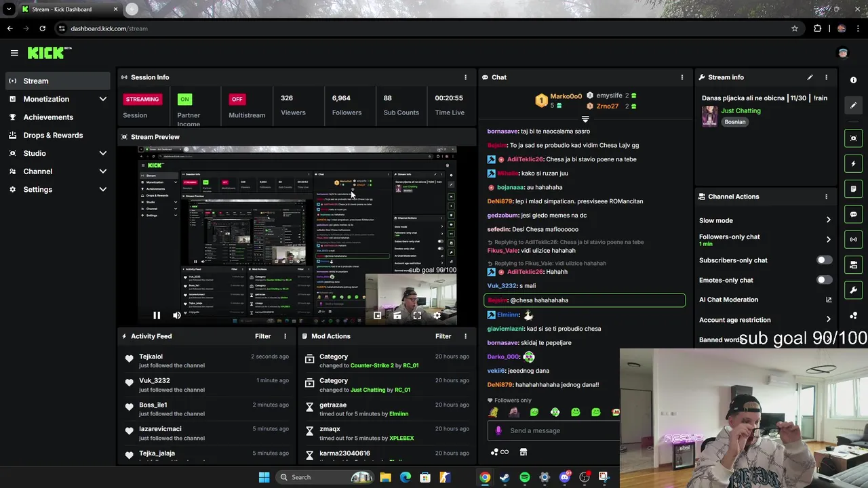
Task: Open Spotify from the Windows taskbar
Action: (x=525, y=477)
